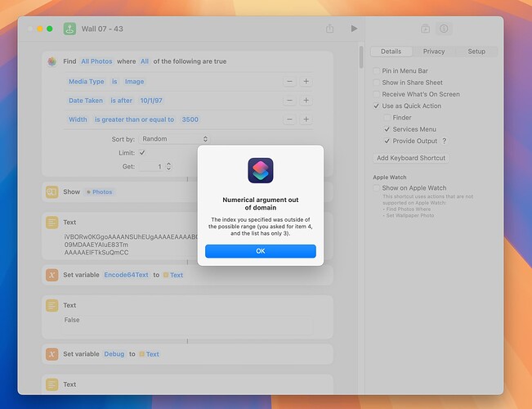Click the Date Taken filter field
532x409 pixels.
click(86, 101)
